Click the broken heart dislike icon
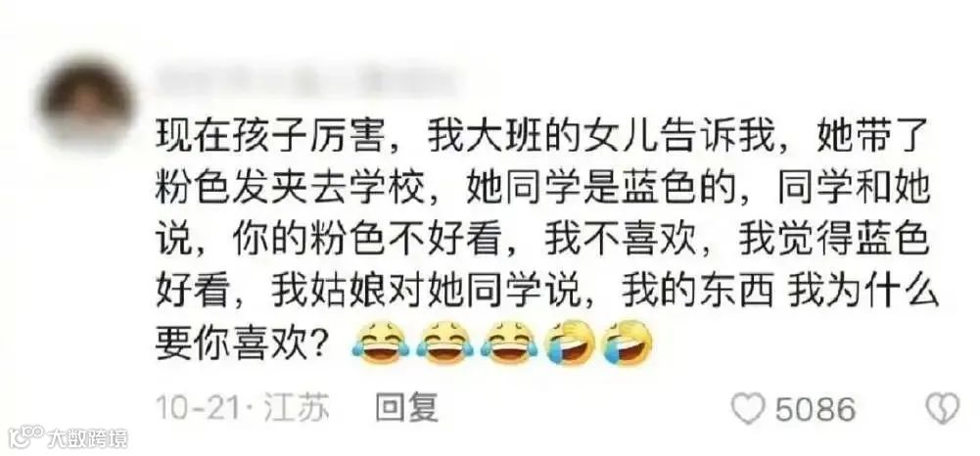The image size is (980, 456). point(942,409)
